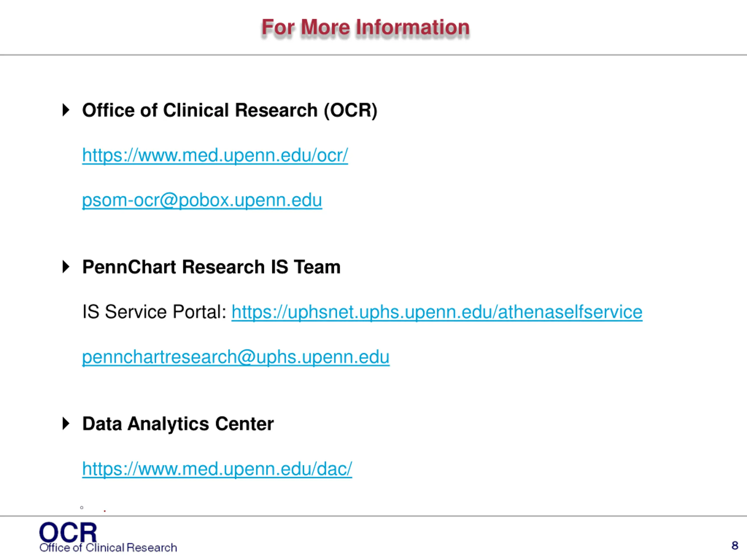Open the www.med.upenn.edu/ocr link
The width and height of the screenshot is (747, 560).
[215, 155]
